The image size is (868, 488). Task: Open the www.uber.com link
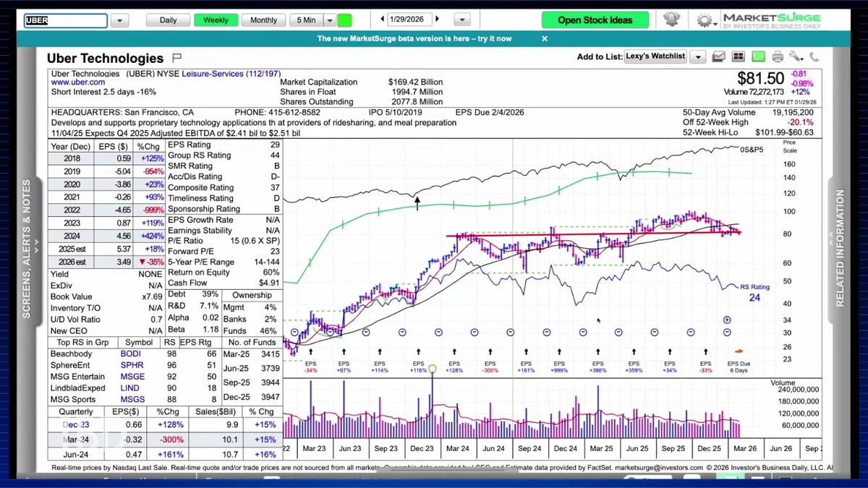[x=77, y=82]
